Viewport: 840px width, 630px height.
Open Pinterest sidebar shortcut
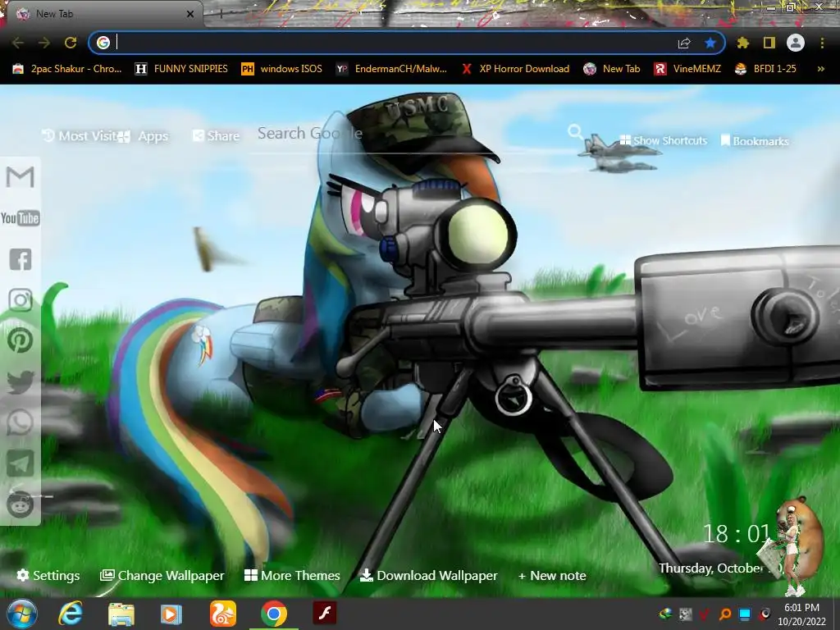21,340
